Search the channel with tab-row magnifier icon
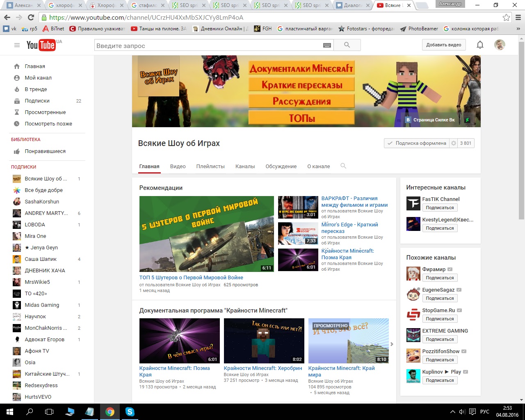The height and width of the screenshot is (420, 525). [x=343, y=166]
